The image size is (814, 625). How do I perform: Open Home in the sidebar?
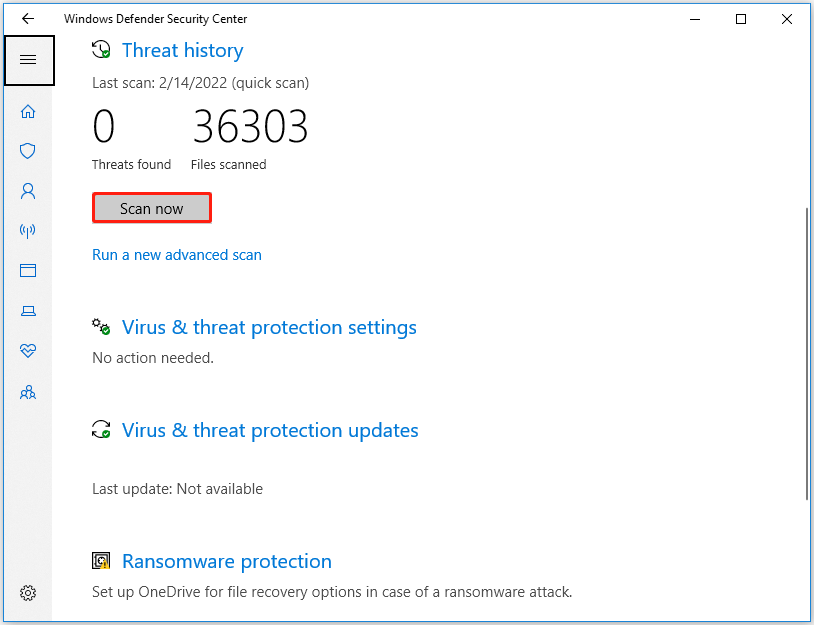click(x=27, y=111)
